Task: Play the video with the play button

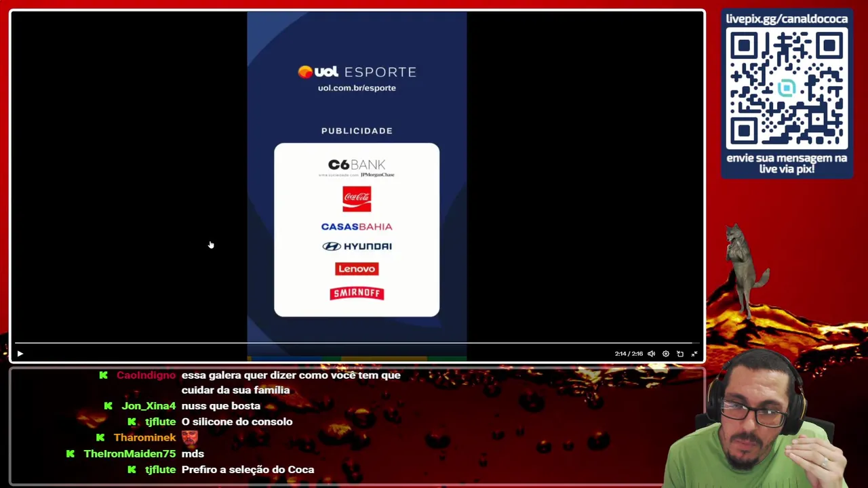Action: tap(20, 354)
